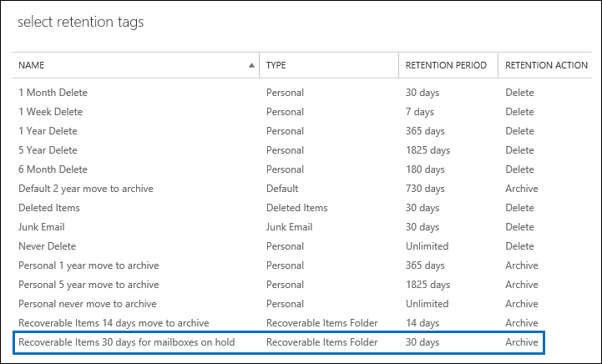Select Default 2 year move to archive

click(x=86, y=189)
